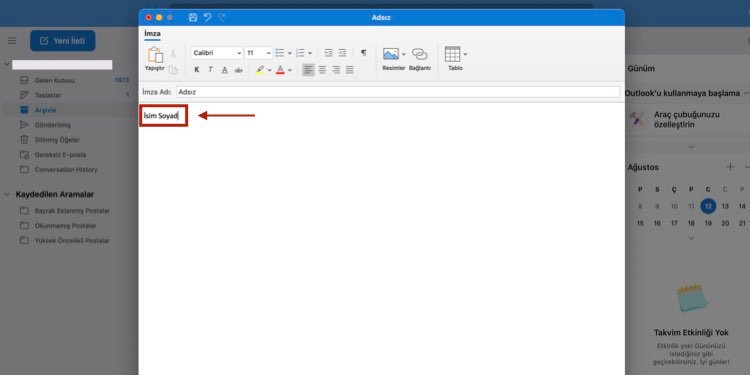Open the Tablo dropdown arrow
Image resolution: width=750 pixels, height=375 pixels.
click(465, 54)
